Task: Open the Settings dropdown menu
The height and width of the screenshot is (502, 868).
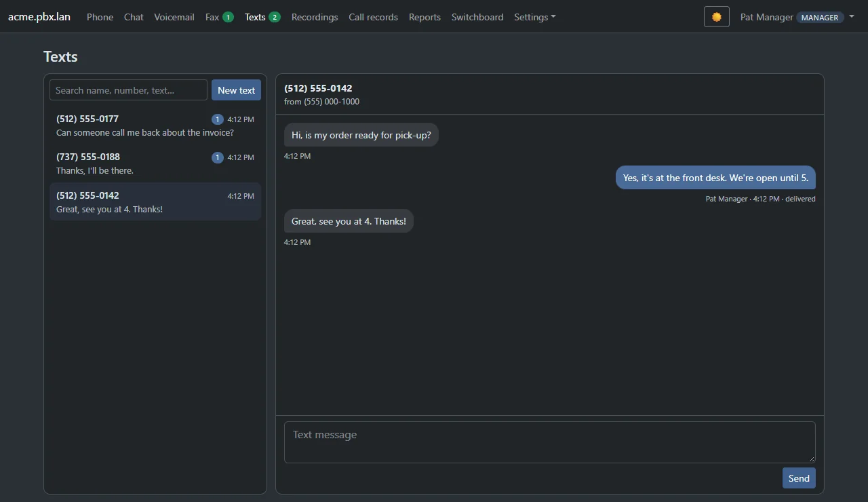Action: coord(534,17)
